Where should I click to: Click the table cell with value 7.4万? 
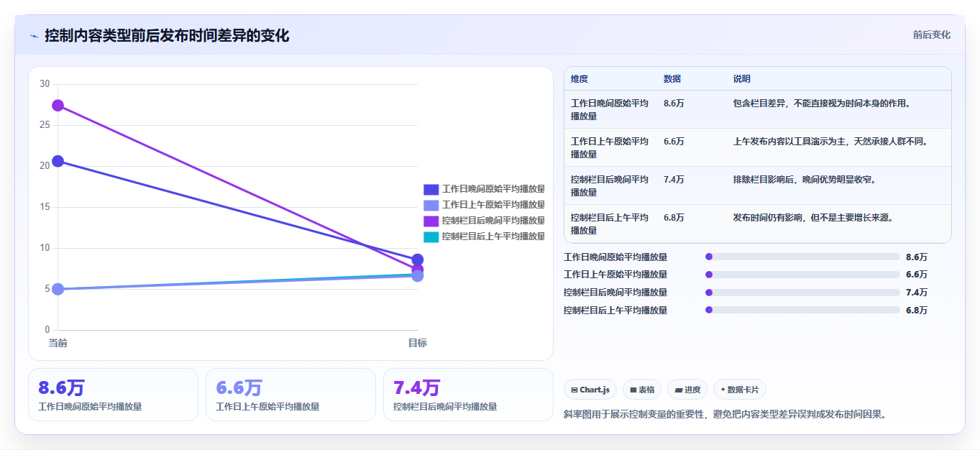pos(674,180)
